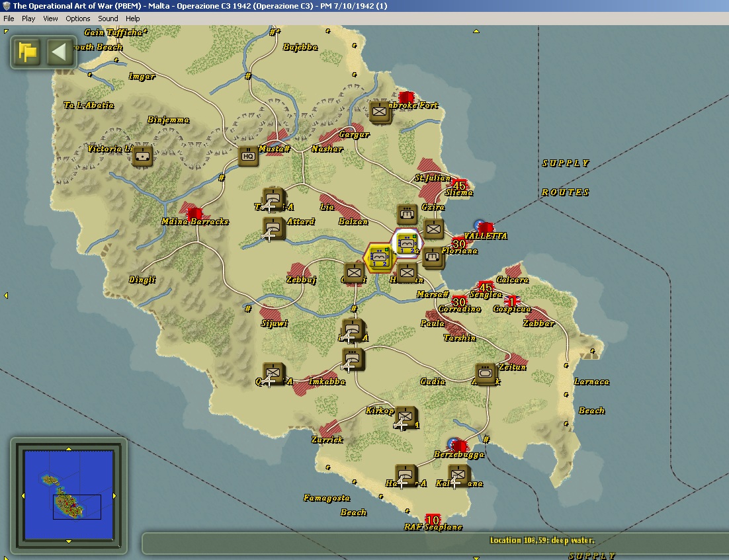Click the 45 marker at Senglea
This screenshot has width=729, height=560.
click(x=486, y=287)
